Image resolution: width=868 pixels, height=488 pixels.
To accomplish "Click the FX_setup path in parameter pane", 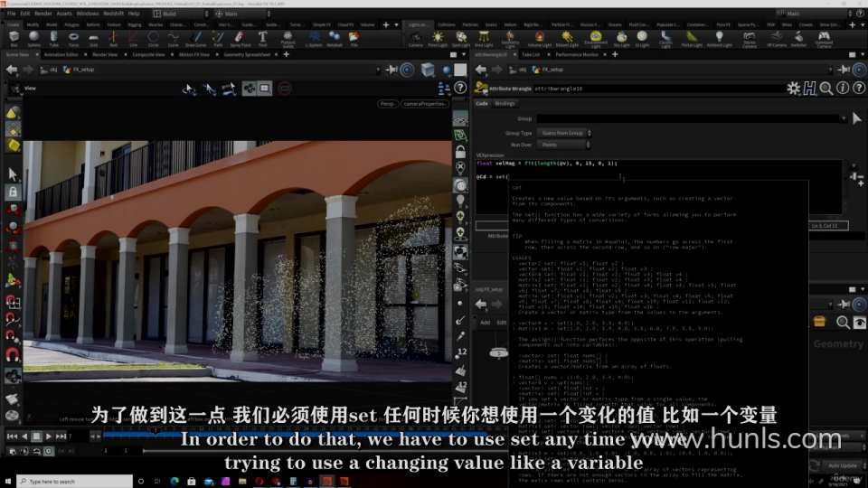I will pyautogui.click(x=548, y=70).
